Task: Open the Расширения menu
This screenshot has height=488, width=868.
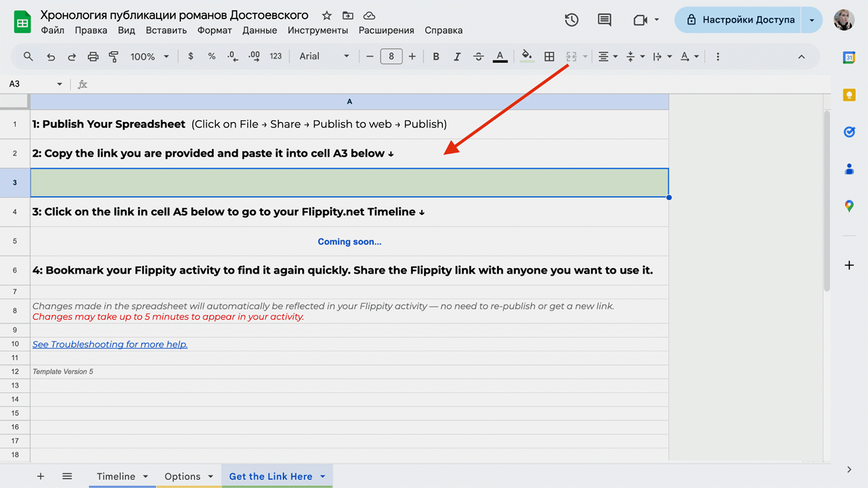Action: [386, 30]
